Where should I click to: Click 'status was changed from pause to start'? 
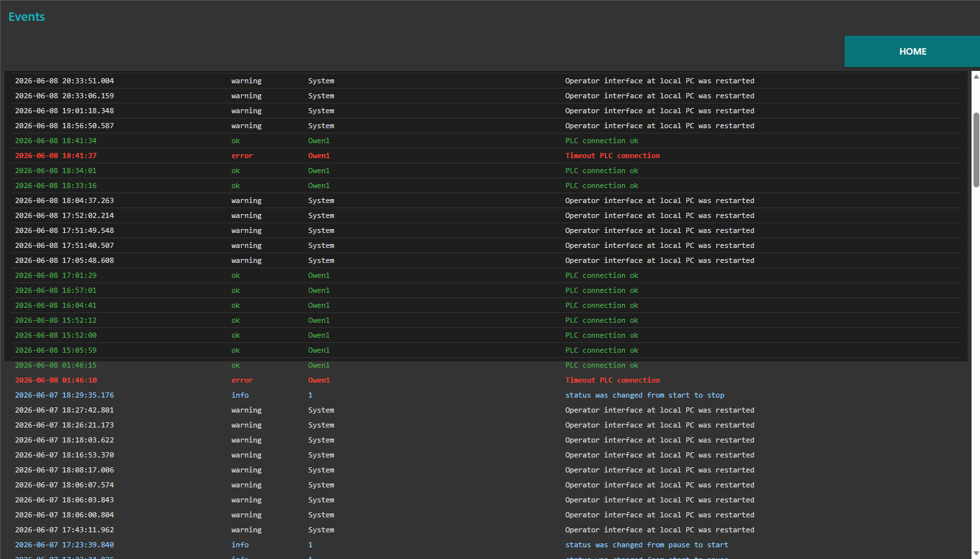point(647,545)
